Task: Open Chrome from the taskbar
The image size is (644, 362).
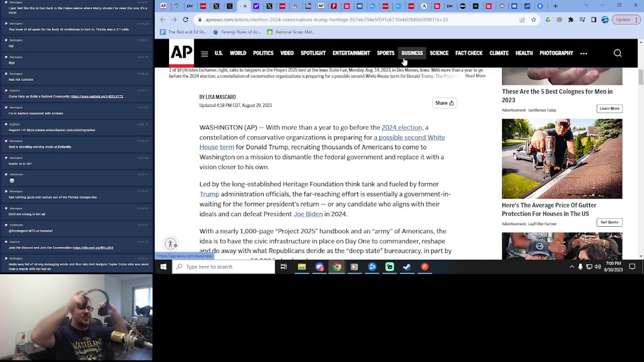Action: pyautogui.click(x=337, y=267)
